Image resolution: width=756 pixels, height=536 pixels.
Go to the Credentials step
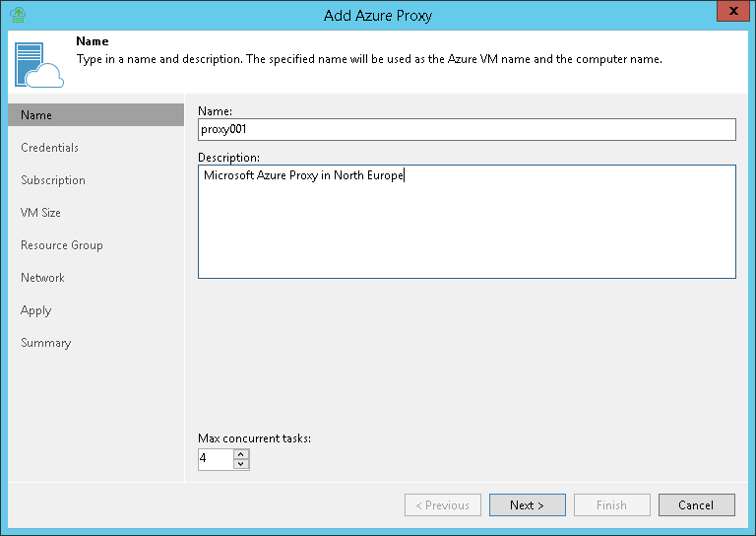pyautogui.click(x=49, y=148)
